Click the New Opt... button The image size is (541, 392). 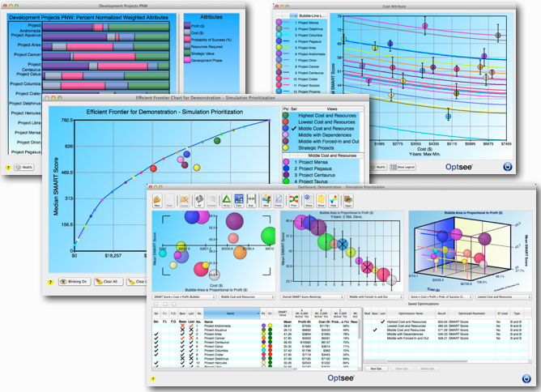coord(375,368)
